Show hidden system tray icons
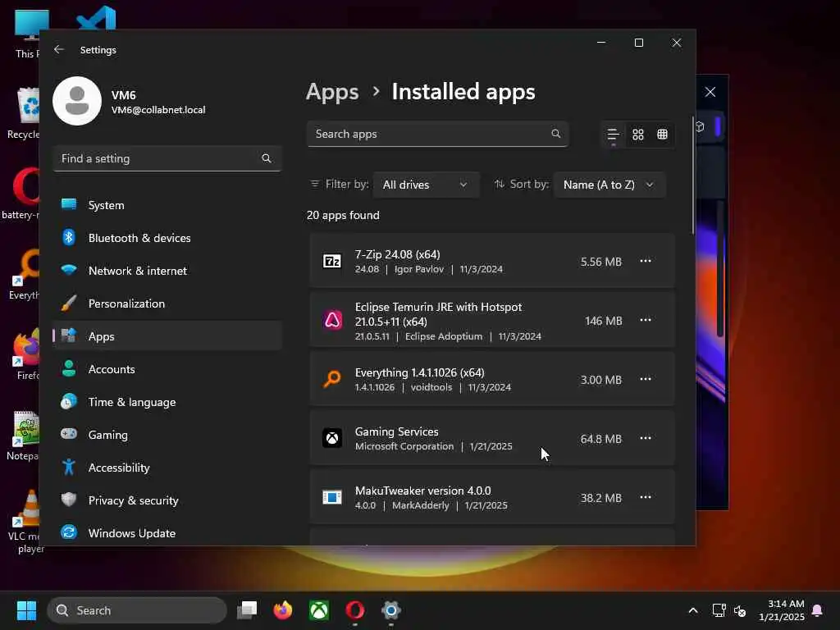The width and height of the screenshot is (840, 630). click(692, 610)
